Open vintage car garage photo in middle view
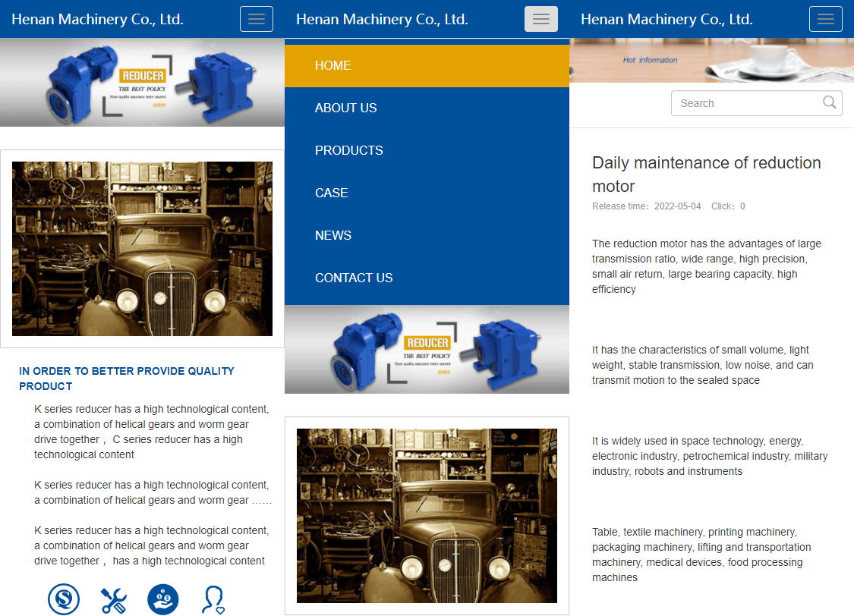The image size is (854, 616). [427, 516]
